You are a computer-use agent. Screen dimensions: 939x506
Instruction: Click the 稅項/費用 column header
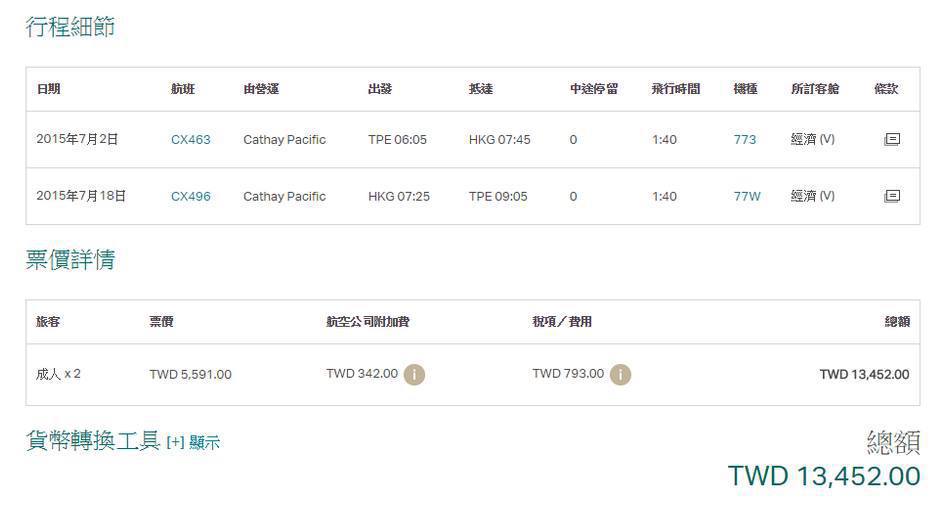pyautogui.click(x=562, y=322)
